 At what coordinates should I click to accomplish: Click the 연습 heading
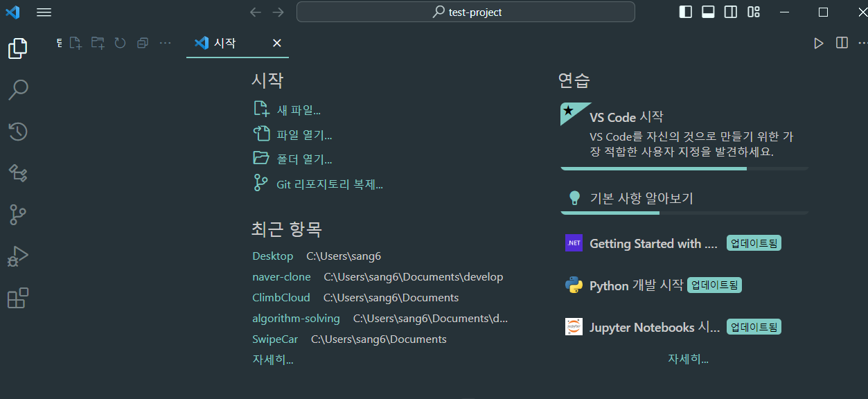574,80
